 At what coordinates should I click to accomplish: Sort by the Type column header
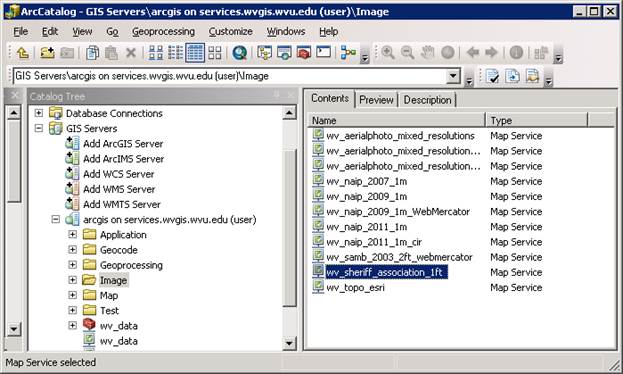click(536, 120)
